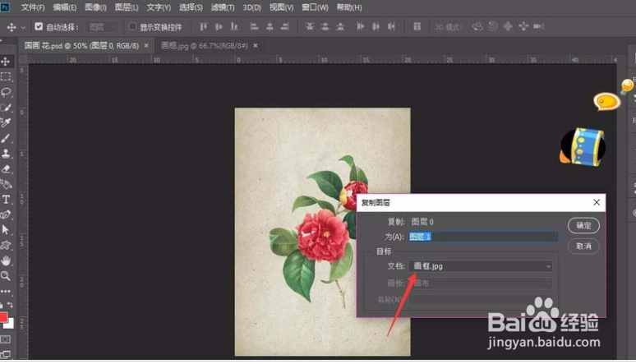636x364 pixels.
Task: Open the Edit Toolbar three-dots menu
Action: click(6, 291)
